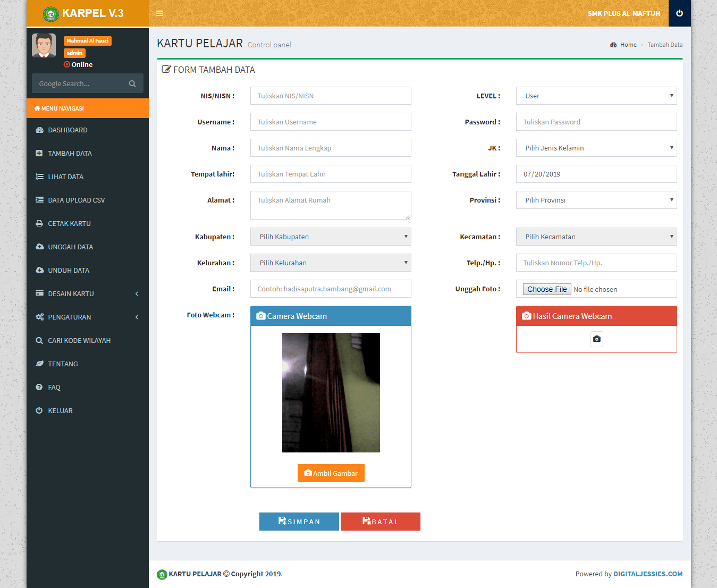Open the Pilih Provinsi dropdown
The height and width of the screenshot is (588, 717).
(x=596, y=200)
